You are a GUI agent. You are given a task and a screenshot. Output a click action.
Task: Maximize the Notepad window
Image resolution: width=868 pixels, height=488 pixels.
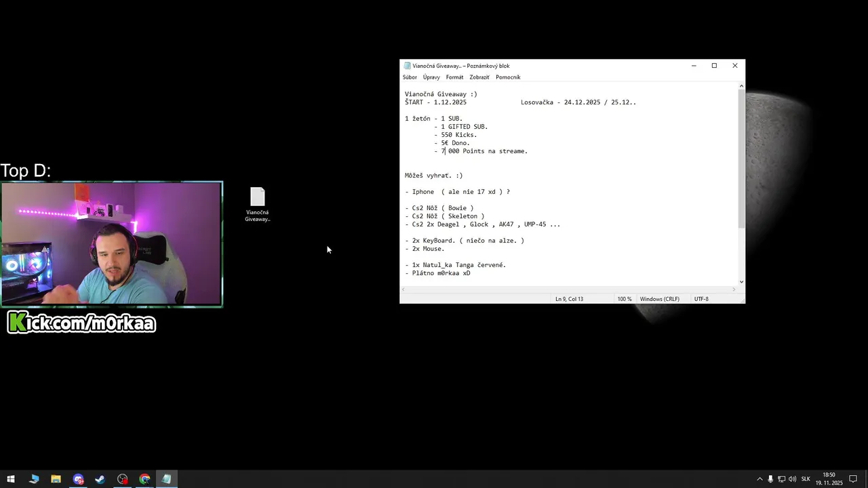tap(714, 66)
